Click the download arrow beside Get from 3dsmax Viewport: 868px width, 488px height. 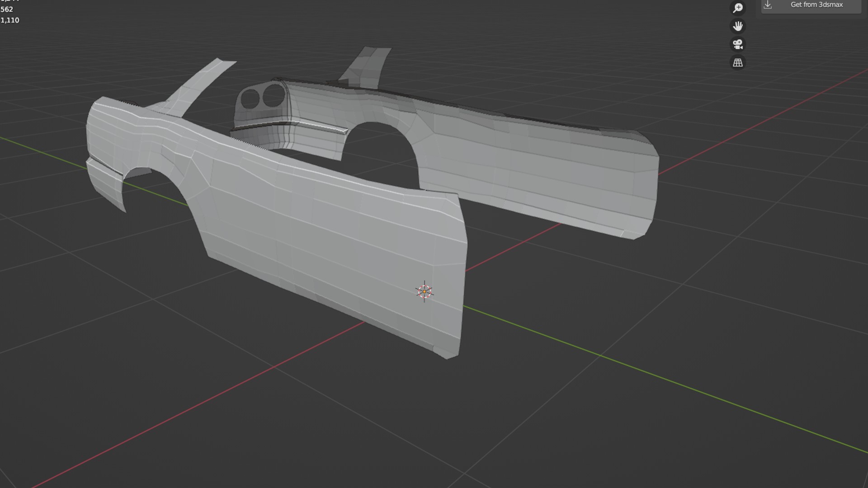tap(768, 5)
